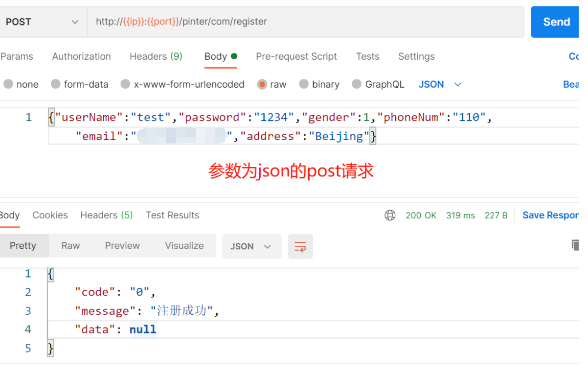Image resolution: width=588 pixels, height=376 pixels.
Task: Open the response JSON format dropdown
Action: pyautogui.click(x=251, y=246)
